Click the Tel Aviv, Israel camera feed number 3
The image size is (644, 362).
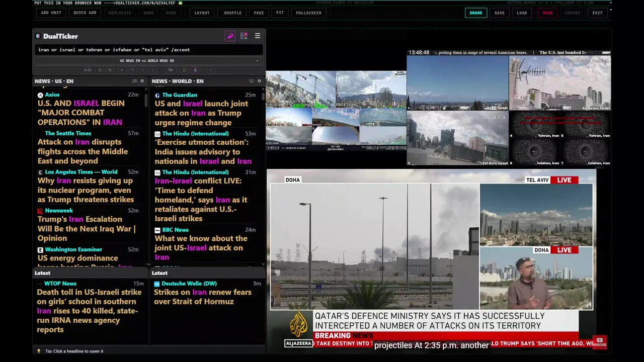457,138
